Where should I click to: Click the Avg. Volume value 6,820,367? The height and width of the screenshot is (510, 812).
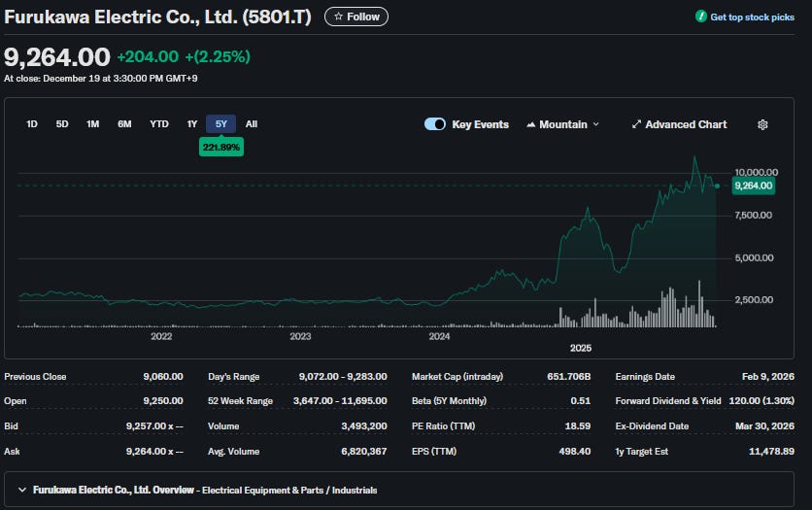[x=364, y=451]
